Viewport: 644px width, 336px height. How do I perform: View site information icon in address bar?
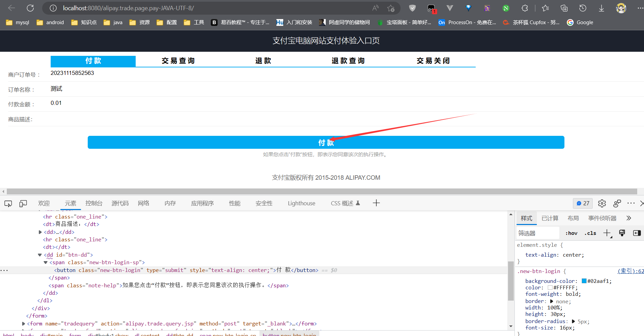pyautogui.click(x=53, y=8)
